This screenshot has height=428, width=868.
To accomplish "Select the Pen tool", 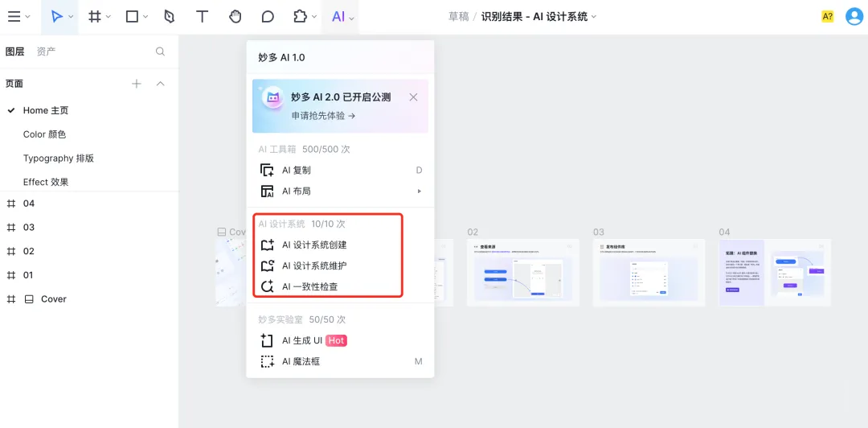I will point(170,17).
